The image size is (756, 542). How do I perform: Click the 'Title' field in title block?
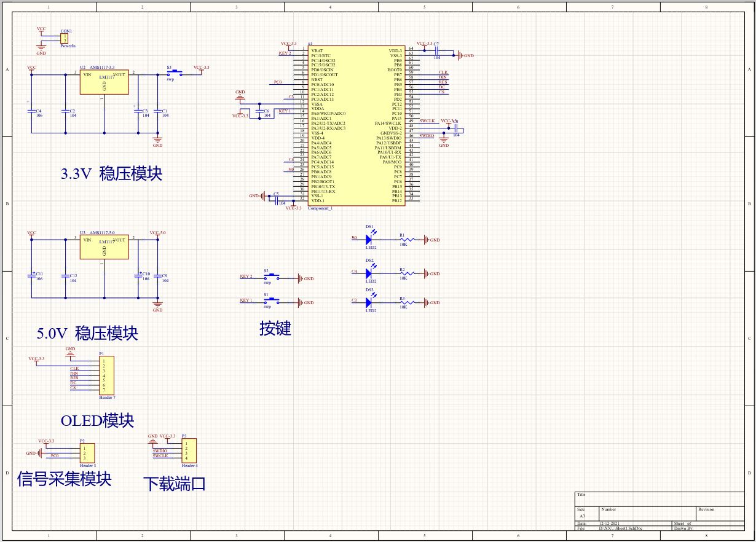pyautogui.click(x=581, y=495)
